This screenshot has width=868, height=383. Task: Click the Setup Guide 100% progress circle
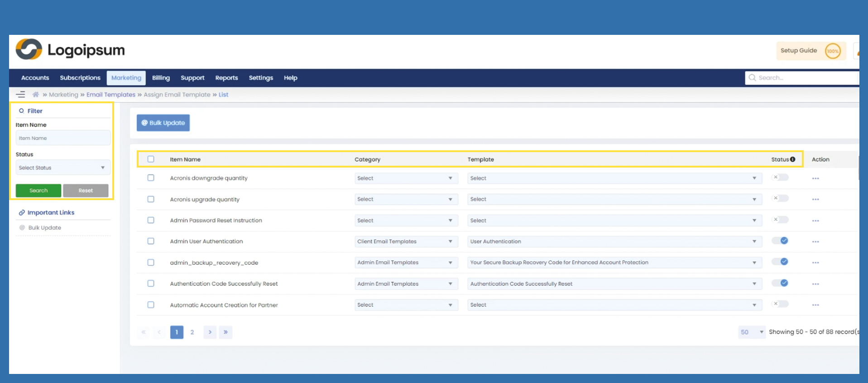click(x=832, y=51)
